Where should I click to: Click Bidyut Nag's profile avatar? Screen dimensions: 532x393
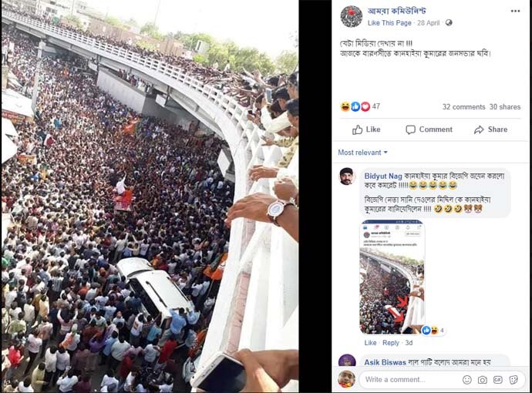click(x=346, y=176)
